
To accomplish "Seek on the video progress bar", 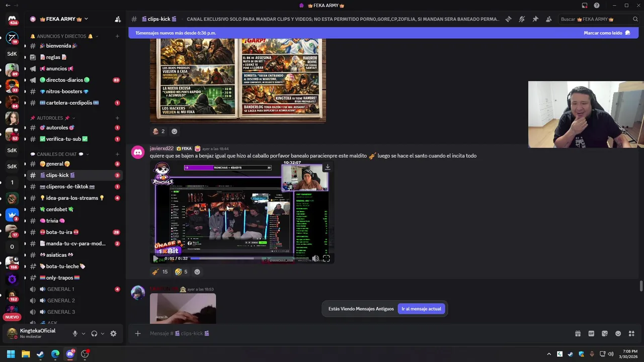I will coord(250,258).
